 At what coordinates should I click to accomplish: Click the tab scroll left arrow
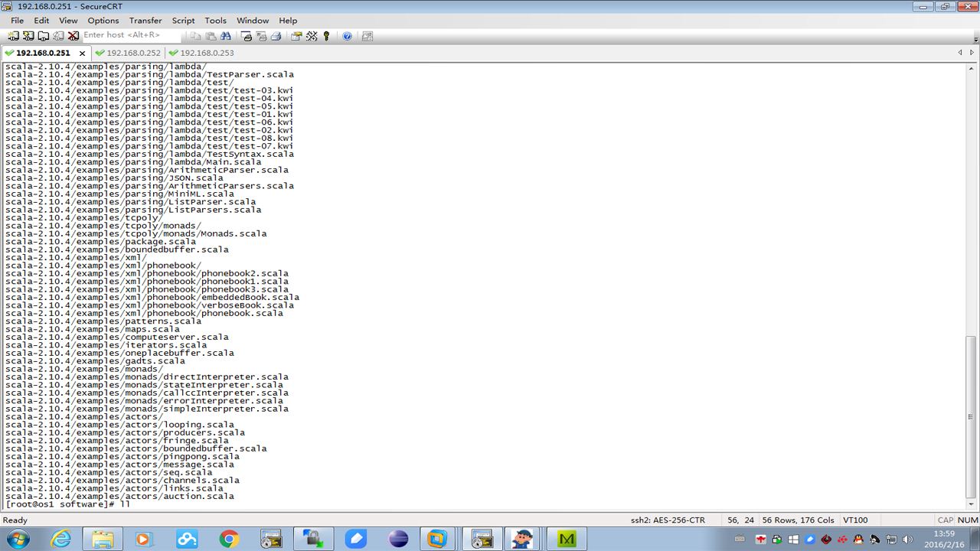[x=960, y=53]
